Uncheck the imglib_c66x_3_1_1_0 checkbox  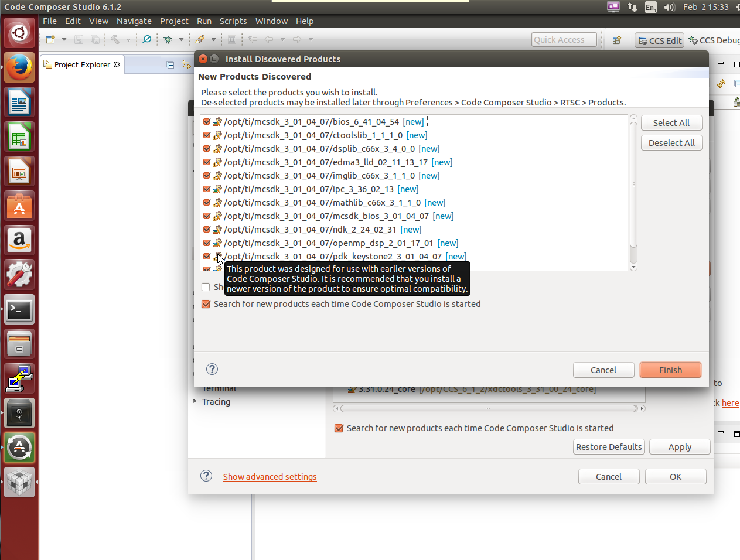(x=207, y=176)
